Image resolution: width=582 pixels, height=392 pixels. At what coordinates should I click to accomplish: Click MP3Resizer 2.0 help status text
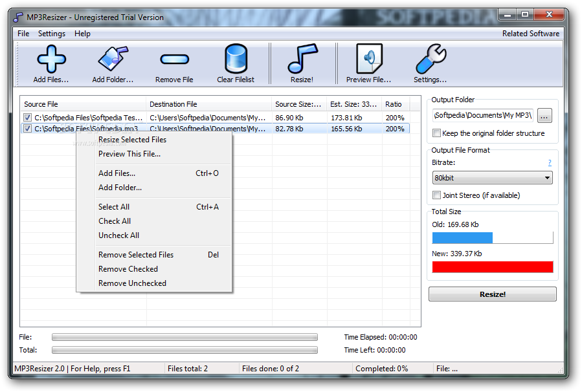pyautogui.click(x=73, y=369)
